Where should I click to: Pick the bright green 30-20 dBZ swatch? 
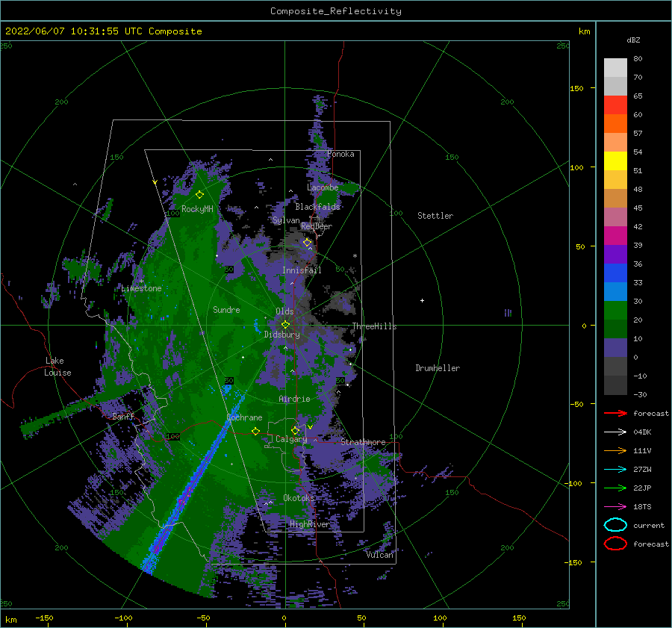tap(615, 311)
